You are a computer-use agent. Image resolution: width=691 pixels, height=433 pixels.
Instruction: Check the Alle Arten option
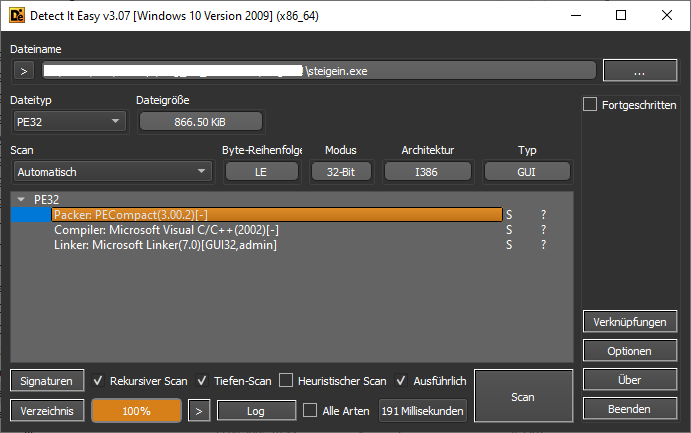click(x=310, y=411)
